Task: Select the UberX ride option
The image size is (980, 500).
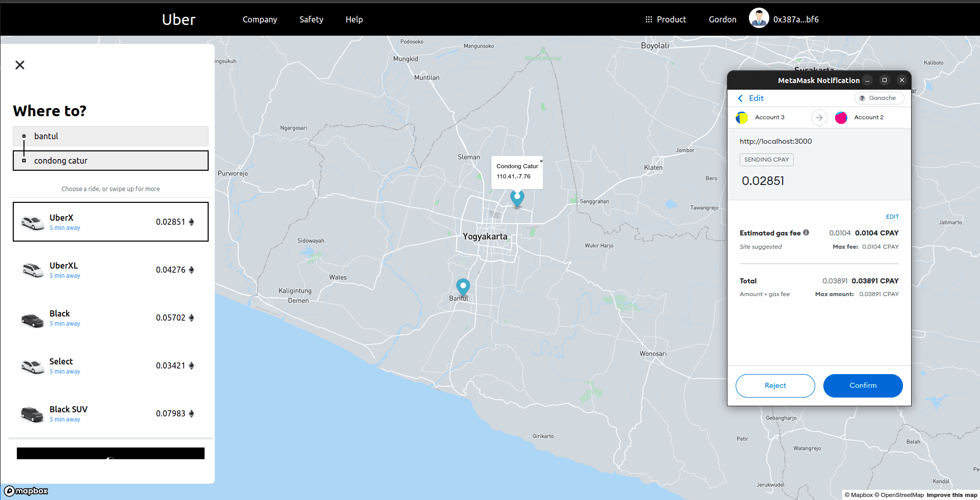Action: (x=111, y=222)
